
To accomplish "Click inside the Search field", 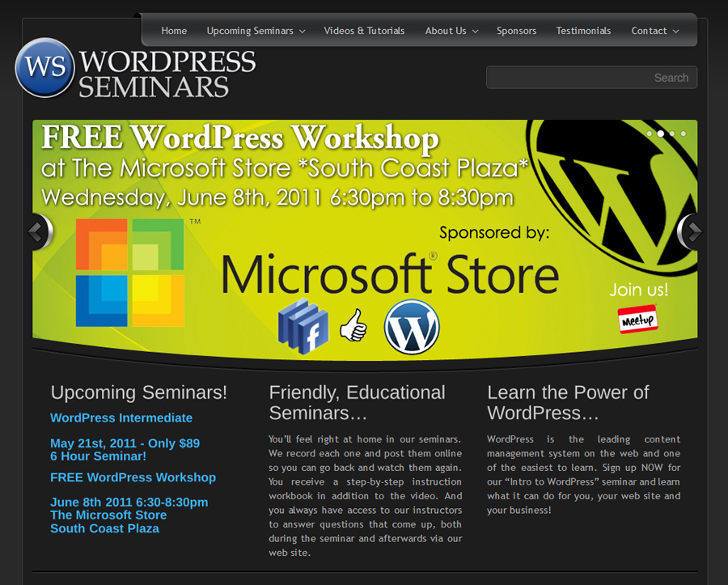I will pyautogui.click(x=591, y=78).
